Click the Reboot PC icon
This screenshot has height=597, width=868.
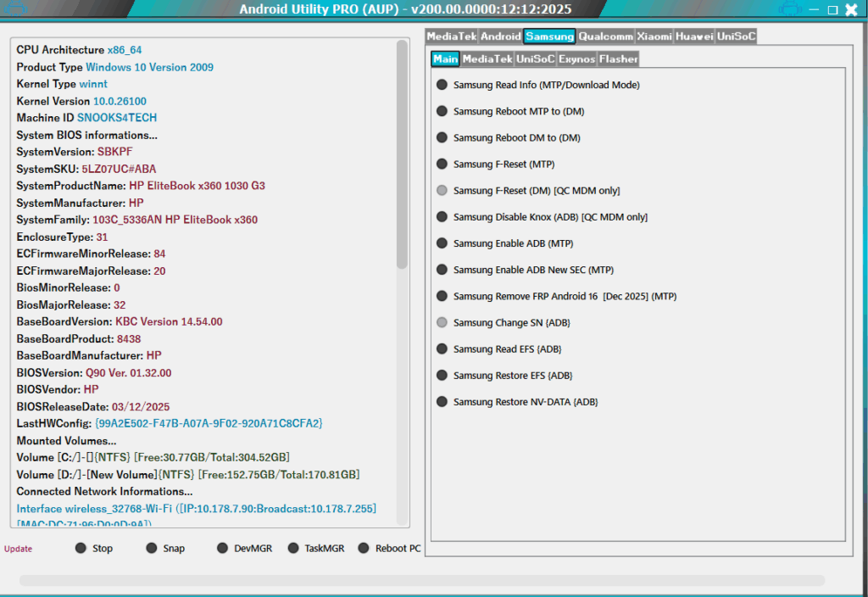[362, 548]
